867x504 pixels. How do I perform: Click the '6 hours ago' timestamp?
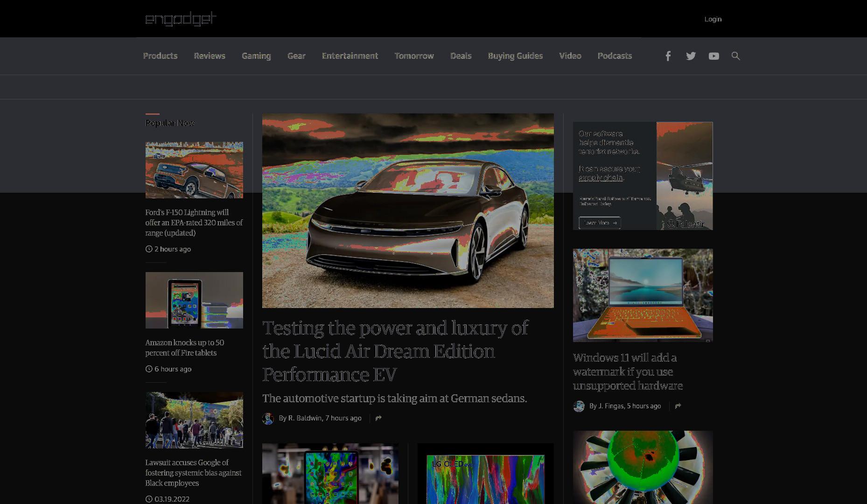pyautogui.click(x=173, y=369)
